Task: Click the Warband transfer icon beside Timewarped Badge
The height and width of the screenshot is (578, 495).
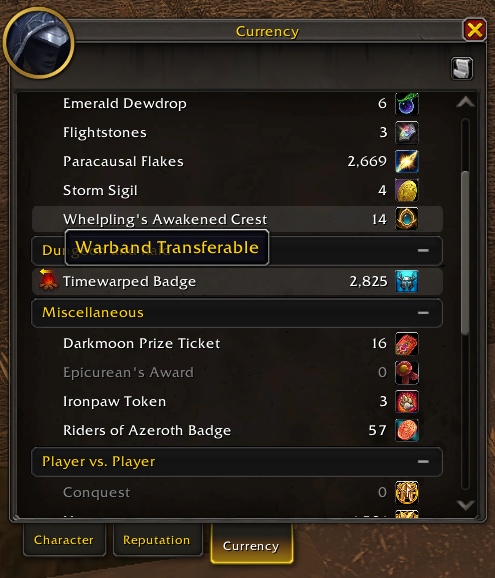Action: click(x=48, y=280)
